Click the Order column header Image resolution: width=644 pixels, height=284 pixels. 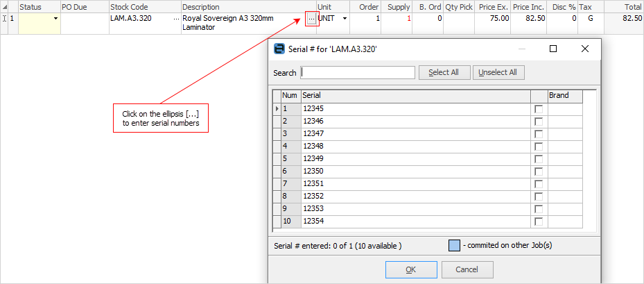point(365,7)
